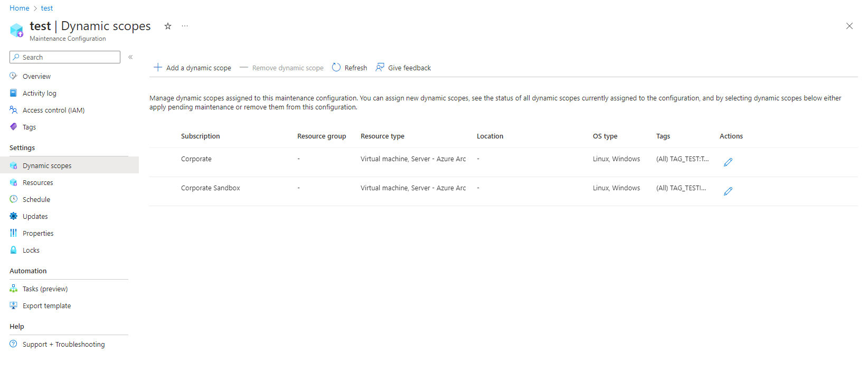The image size is (868, 379).
Task: Select the Corporate subscription cell
Action: pos(196,159)
